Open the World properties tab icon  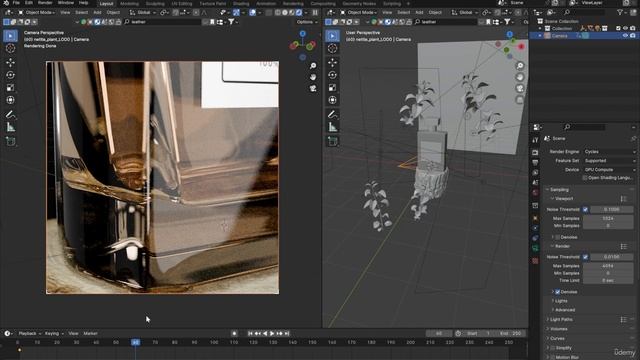535,193
